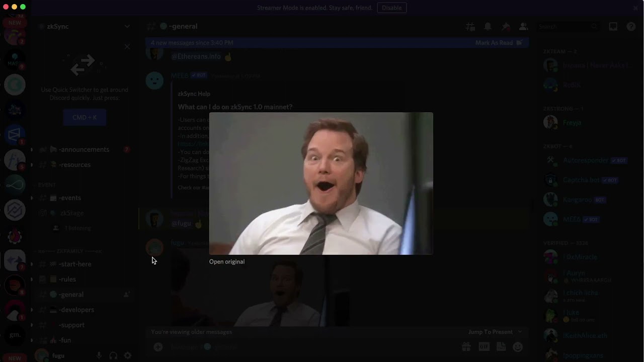644x362 pixels.
Task: Click Open original link
Action: (x=227, y=261)
